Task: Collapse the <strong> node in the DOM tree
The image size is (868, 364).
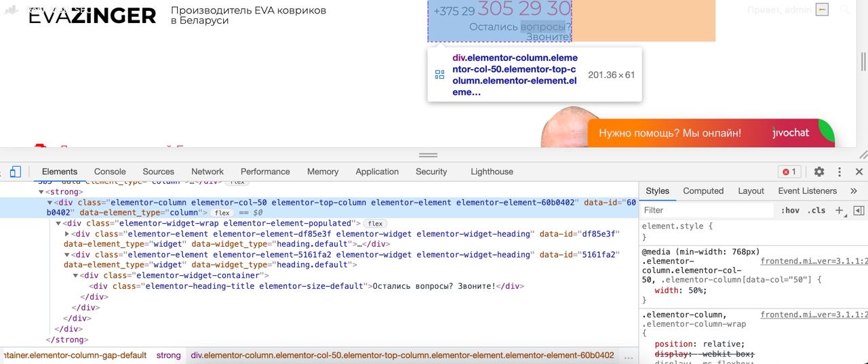Action: [41, 192]
